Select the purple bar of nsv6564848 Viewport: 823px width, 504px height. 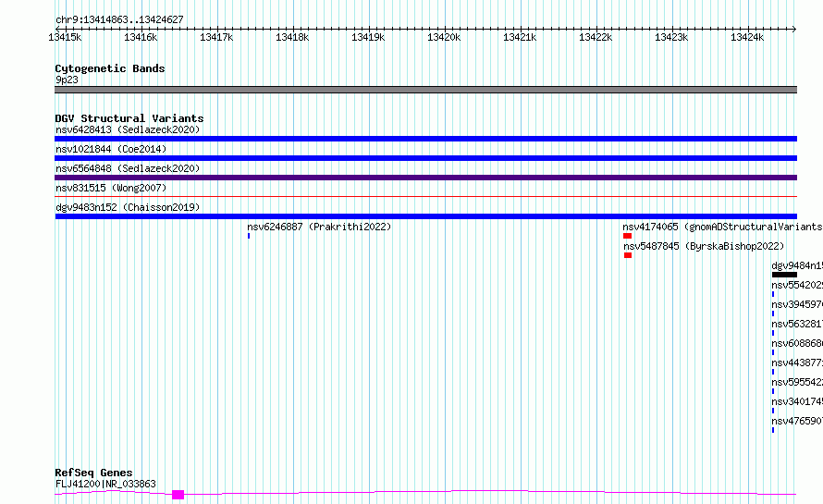click(x=425, y=178)
